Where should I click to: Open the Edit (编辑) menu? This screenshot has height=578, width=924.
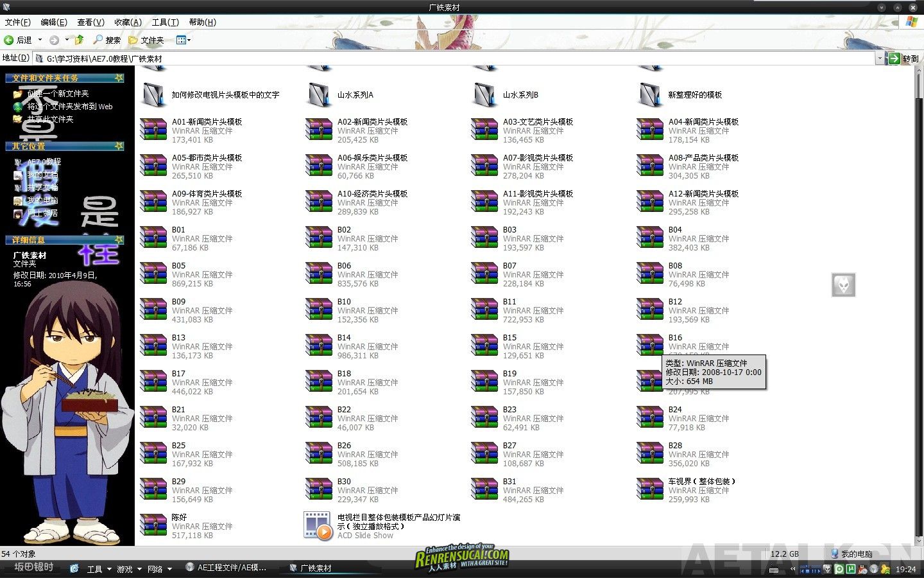(x=54, y=22)
